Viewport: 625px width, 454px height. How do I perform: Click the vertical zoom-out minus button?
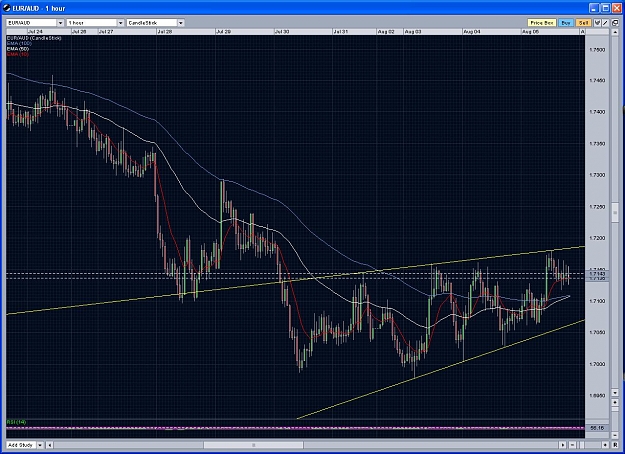tap(615, 435)
